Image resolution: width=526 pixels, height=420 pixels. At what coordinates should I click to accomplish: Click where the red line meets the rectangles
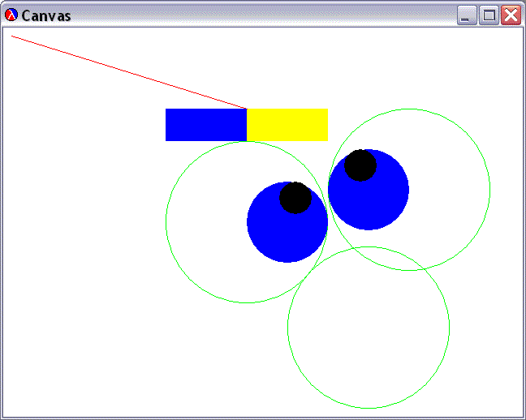click(x=246, y=109)
